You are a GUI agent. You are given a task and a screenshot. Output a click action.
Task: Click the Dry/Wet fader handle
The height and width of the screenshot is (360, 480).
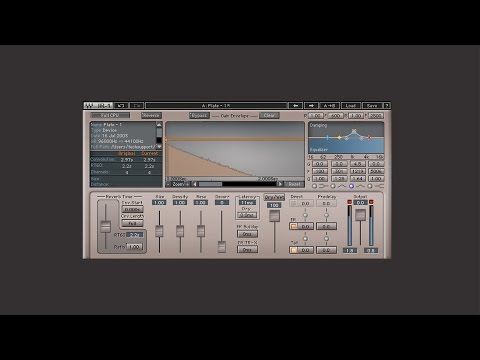(274, 216)
